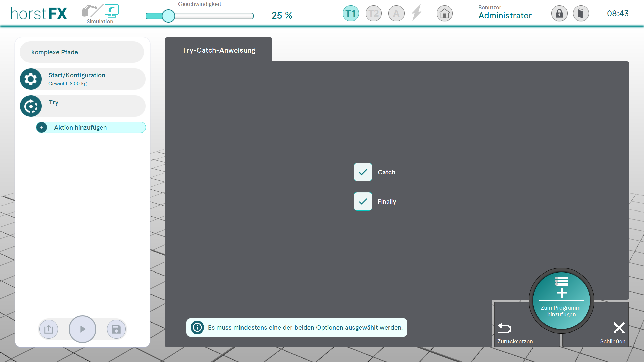Click the export program icon
Viewport: 644px width, 362px height.
click(x=49, y=329)
